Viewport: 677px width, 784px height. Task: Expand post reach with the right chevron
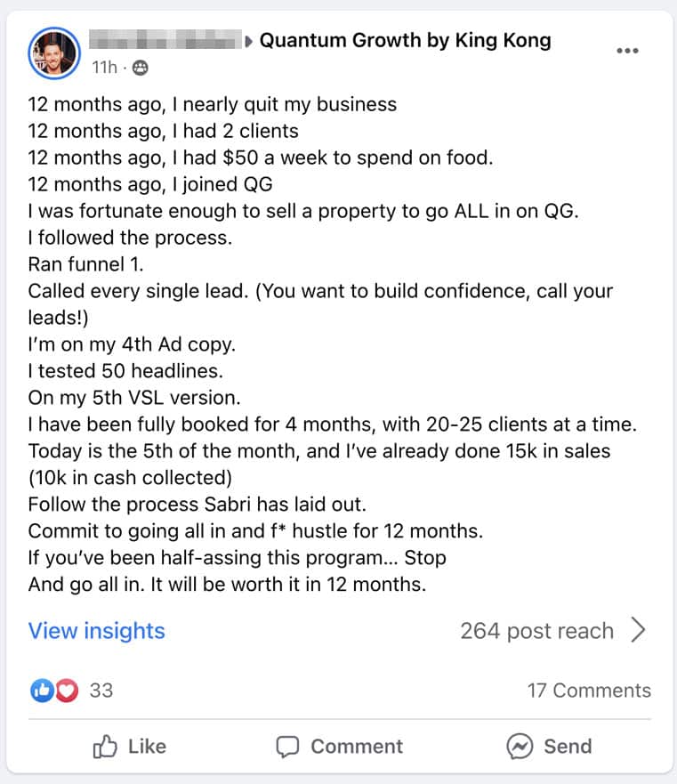[638, 631]
